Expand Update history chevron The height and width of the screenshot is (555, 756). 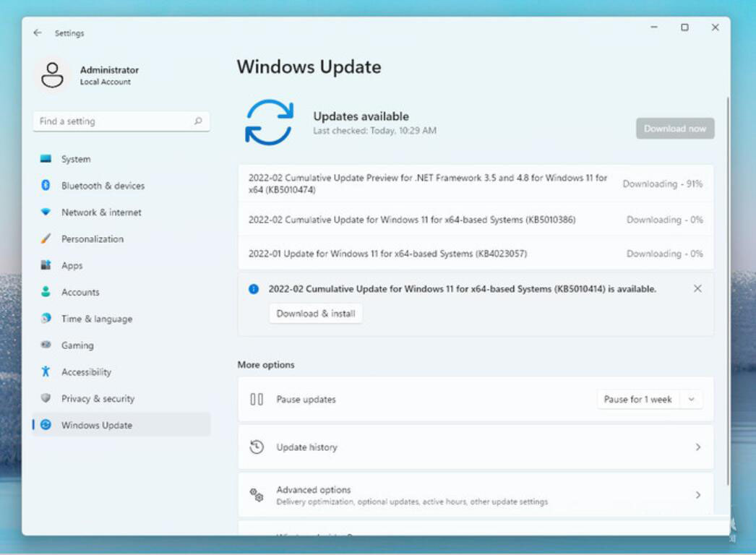(697, 447)
